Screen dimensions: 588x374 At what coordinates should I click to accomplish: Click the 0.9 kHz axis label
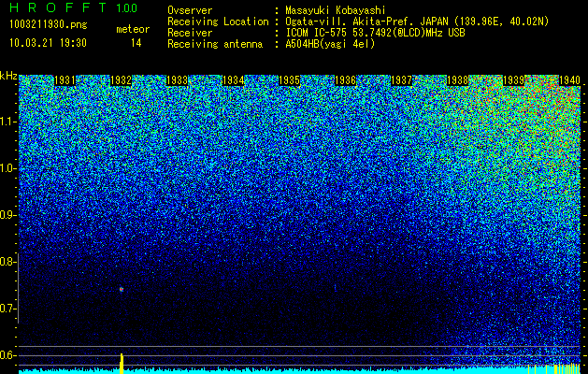[7, 215]
